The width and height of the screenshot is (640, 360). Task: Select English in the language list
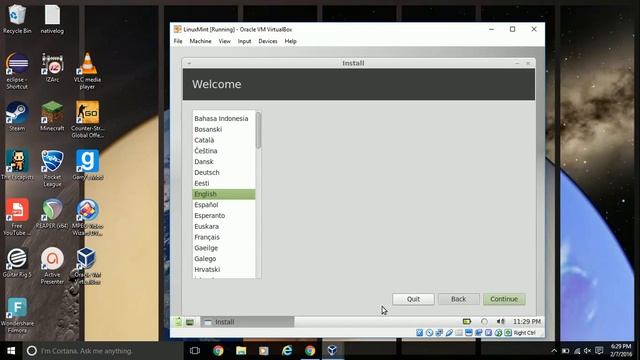point(224,194)
